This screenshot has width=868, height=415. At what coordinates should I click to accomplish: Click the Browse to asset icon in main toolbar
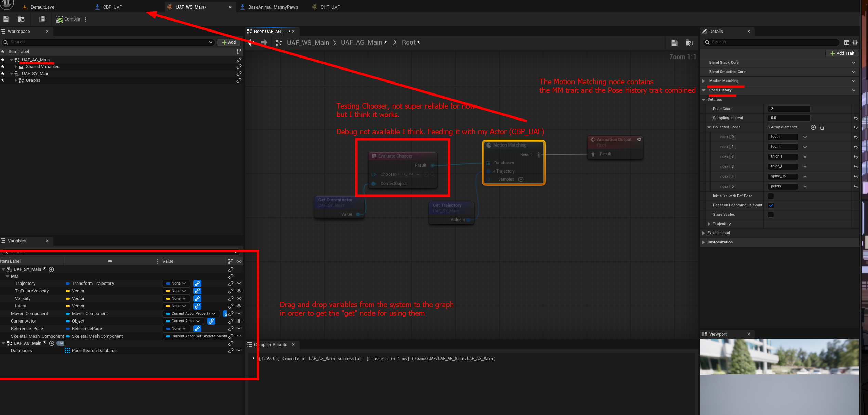[x=21, y=19]
